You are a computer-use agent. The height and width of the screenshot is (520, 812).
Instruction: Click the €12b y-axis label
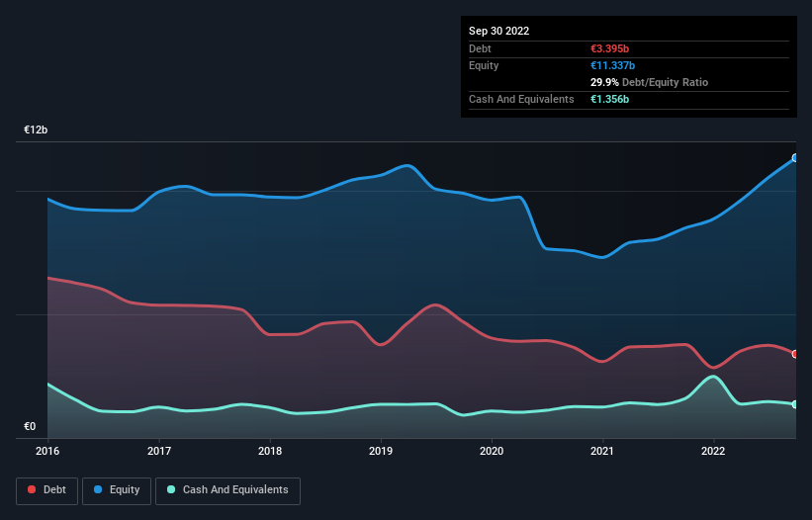(36, 130)
